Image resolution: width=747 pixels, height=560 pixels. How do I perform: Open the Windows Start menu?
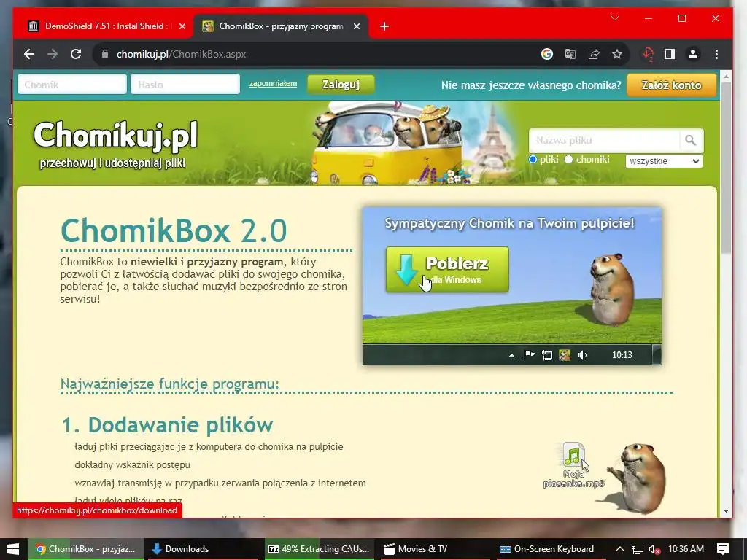(x=13, y=549)
